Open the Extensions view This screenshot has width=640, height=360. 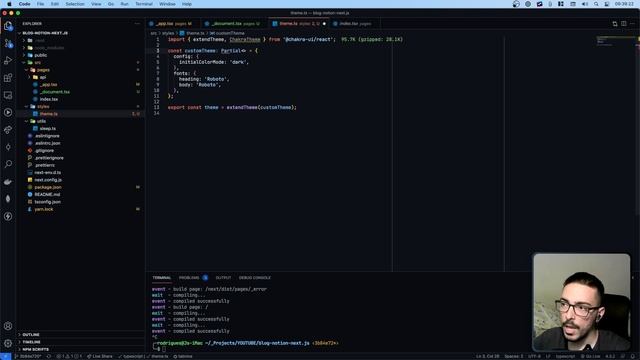[8, 78]
